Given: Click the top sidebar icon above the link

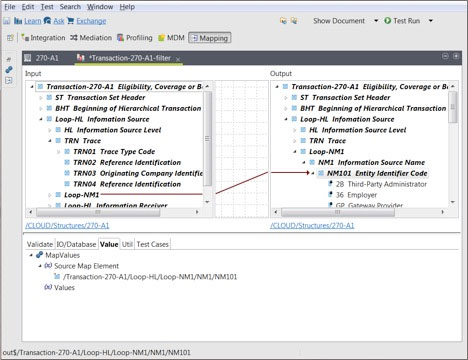Looking at the screenshot, I should 9,59.
